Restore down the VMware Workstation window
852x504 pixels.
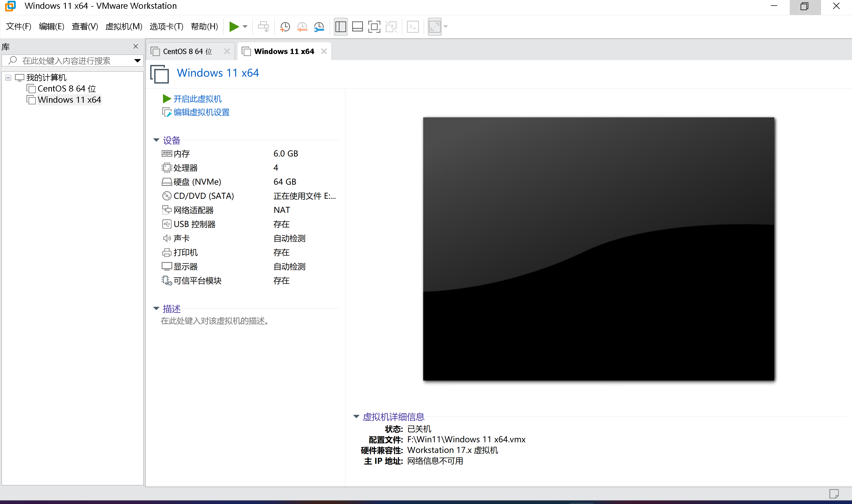click(x=804, y=6)
